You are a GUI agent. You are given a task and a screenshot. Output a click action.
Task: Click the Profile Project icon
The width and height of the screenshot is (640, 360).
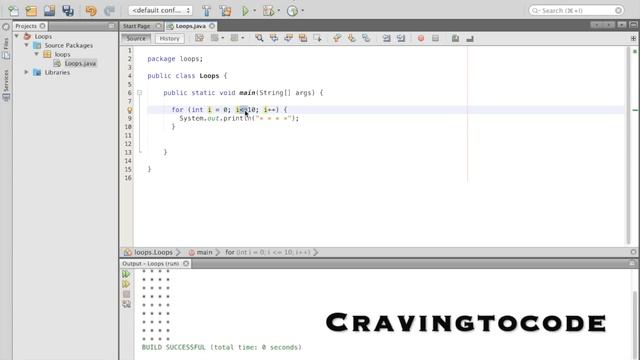pyautogui.click(x=292, y=11)
